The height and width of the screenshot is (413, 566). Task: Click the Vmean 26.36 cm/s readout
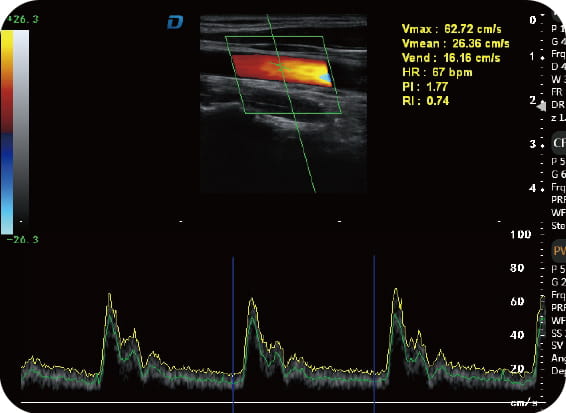point(456,44)
